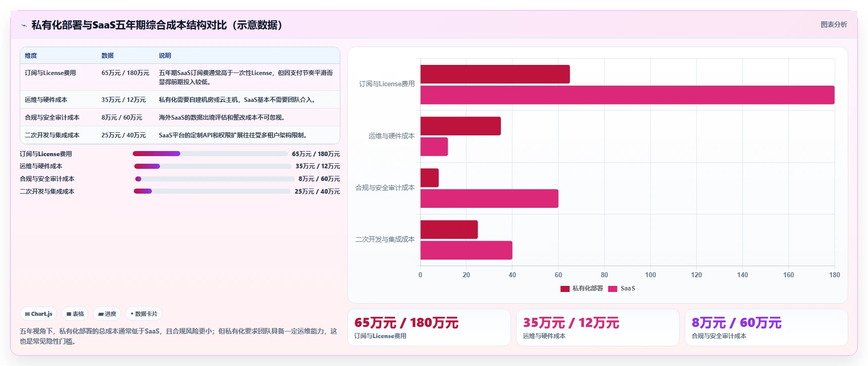The width and height of the screenshot is (868, 366).
Task: Click the SaaS bar for 订阅与License费用
Action: click(627, 95)
